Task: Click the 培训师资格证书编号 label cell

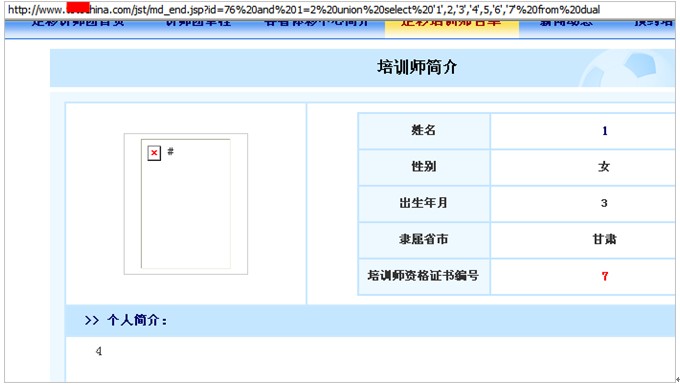Action: [x=424, y=276]
